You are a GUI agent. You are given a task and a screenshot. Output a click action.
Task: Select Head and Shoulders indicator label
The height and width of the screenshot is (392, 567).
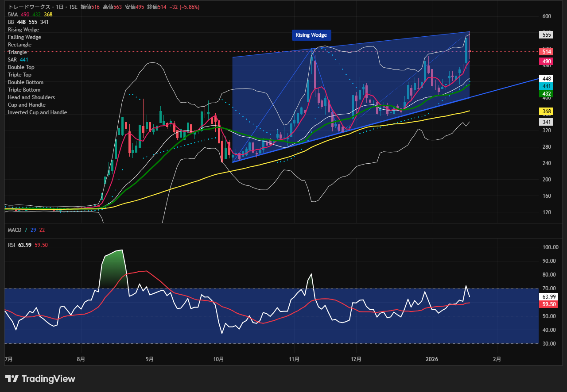pos(31,97)
